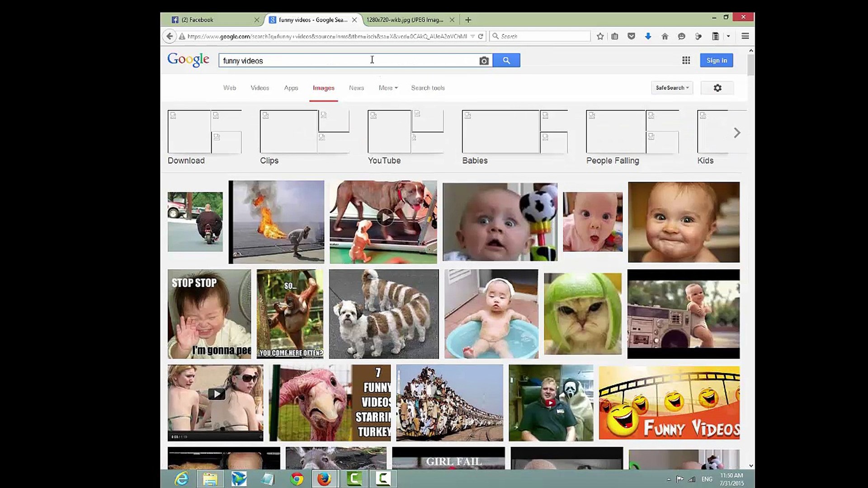This screenshot has width=868, height=488.
Task: Bookmark this page with the star icon
Action: (600, 36)
